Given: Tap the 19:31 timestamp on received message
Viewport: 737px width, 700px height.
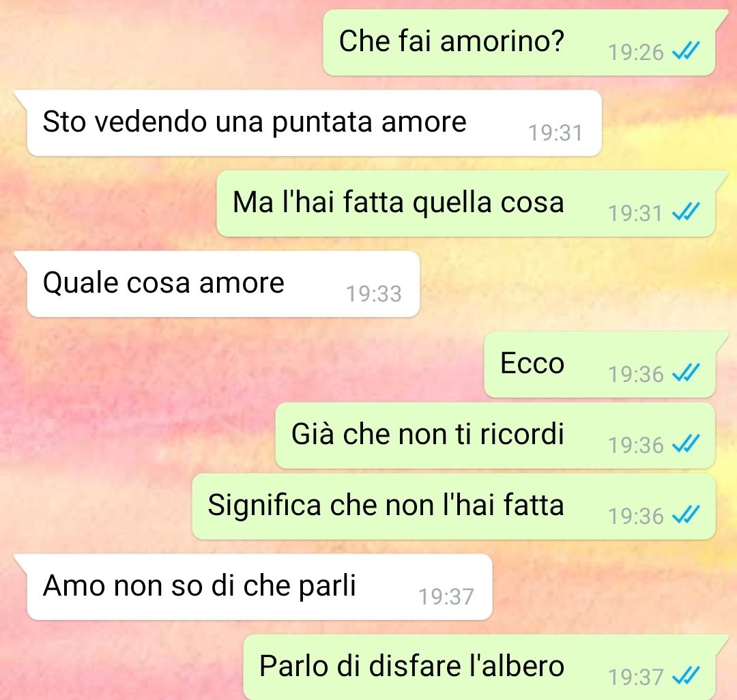Looking at the screenshot, I should [555, 132].
